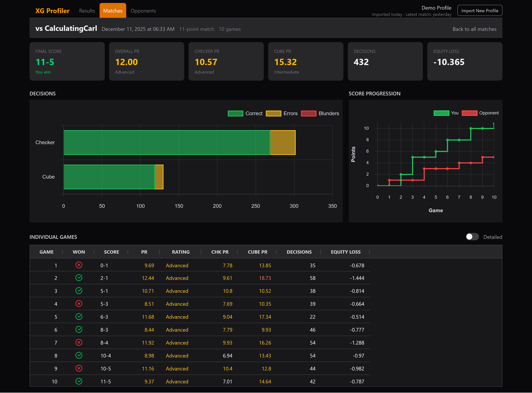The width and height of the screenshot is (532, 393).
Task: Click the green checkmark in game 6 row
Action: [79, 329]
